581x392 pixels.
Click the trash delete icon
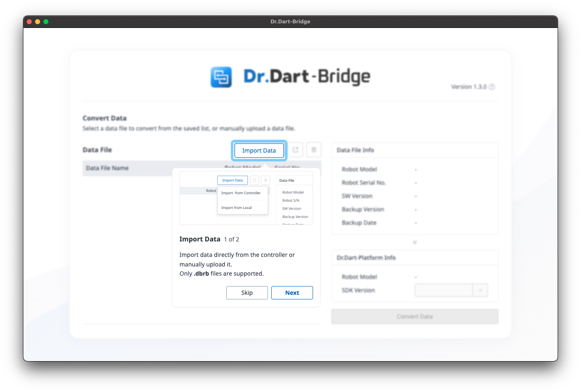point(314,150)
